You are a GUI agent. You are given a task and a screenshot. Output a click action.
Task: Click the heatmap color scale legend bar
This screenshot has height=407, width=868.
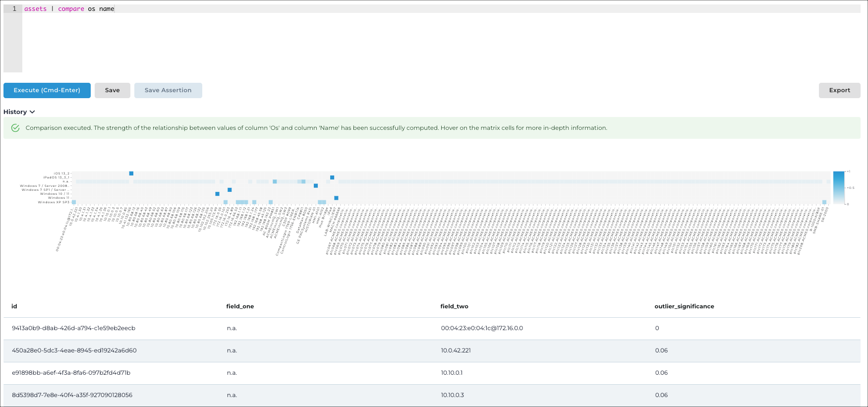pos(839,187)
